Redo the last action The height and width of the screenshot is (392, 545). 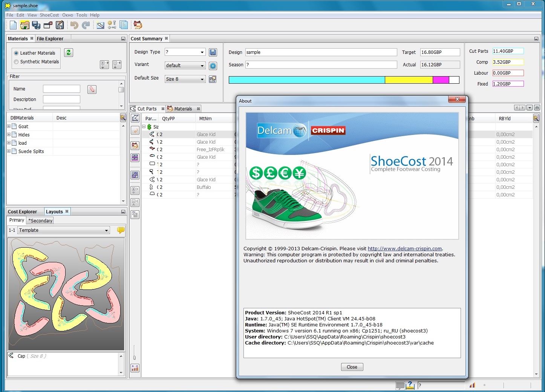86,25
